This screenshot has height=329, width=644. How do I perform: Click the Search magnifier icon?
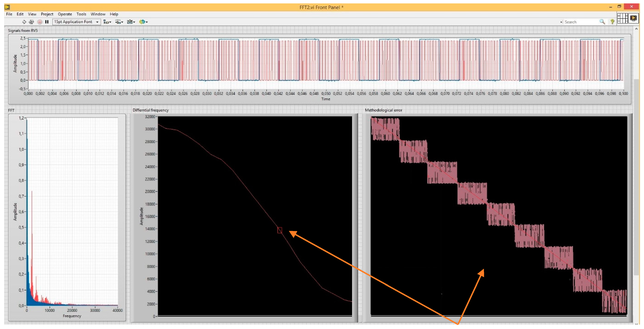[x=602, y=22]
